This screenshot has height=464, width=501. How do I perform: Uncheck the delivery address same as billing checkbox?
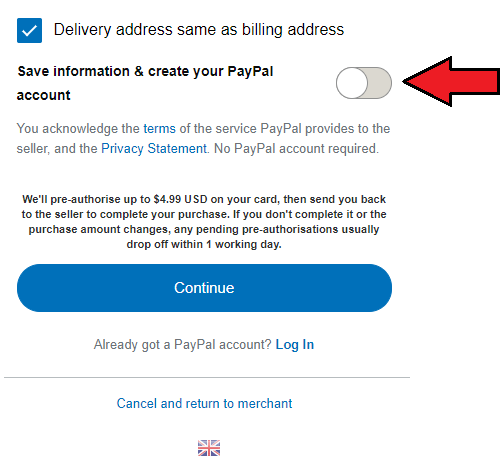pyautogui.click(x=29, y=30)
